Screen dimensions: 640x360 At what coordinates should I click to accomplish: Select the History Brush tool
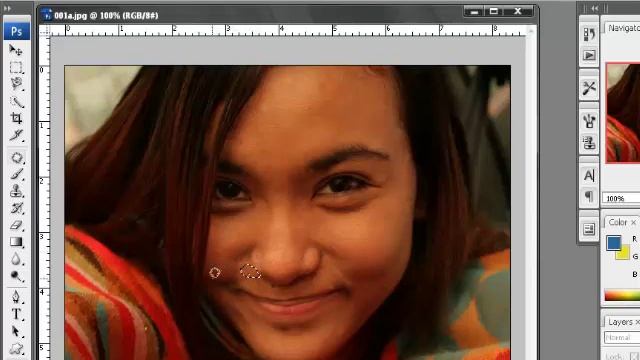pyautogui.click(x=16, y=208)
